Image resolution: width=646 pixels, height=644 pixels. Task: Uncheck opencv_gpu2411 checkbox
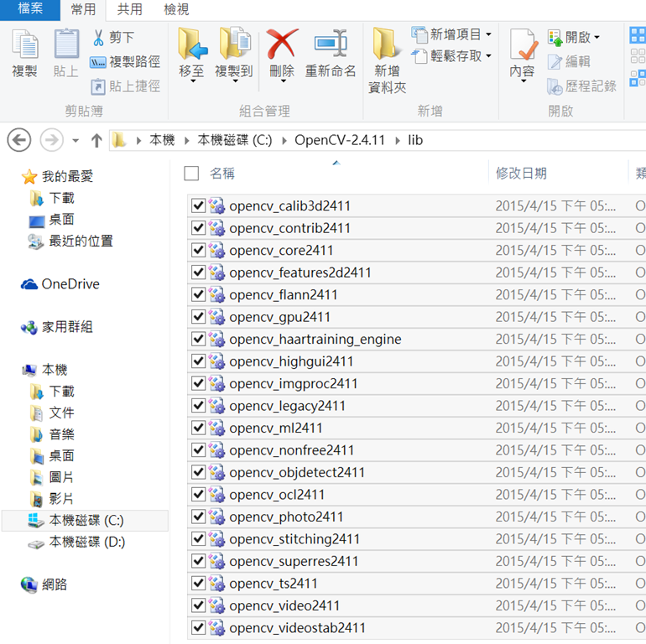pos(198,317)
